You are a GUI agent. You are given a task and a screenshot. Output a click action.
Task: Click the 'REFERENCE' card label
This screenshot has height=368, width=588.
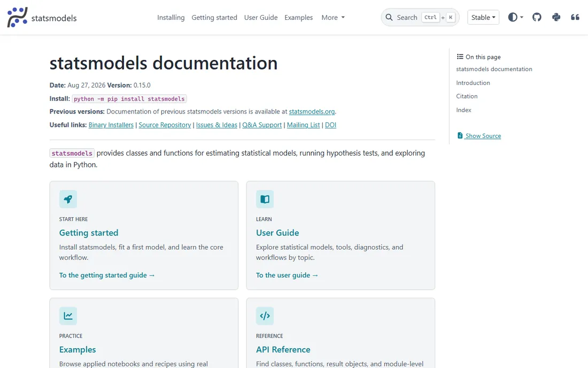269,336
